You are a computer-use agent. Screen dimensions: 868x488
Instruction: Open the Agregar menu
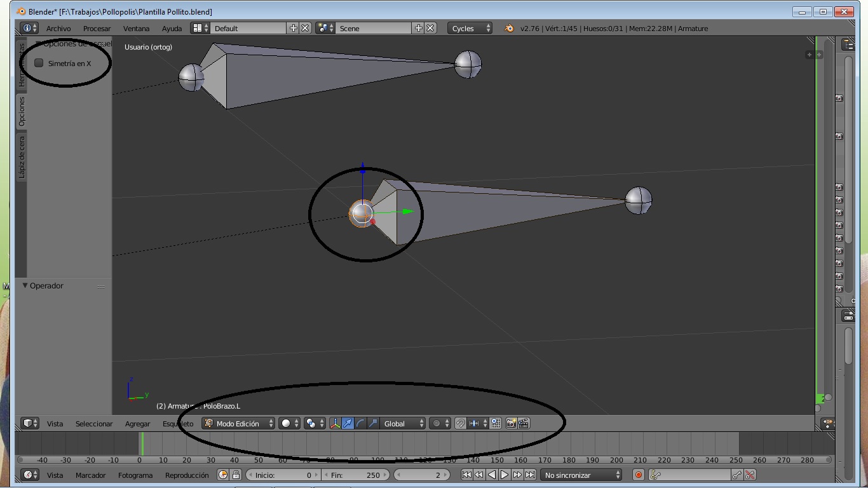tap(137, 424)
